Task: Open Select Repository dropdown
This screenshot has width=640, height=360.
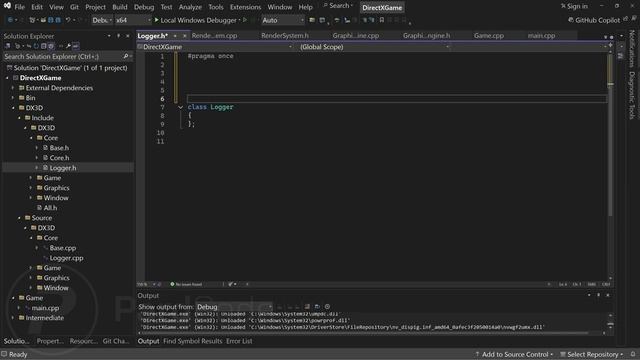Action: click(592, 354)
